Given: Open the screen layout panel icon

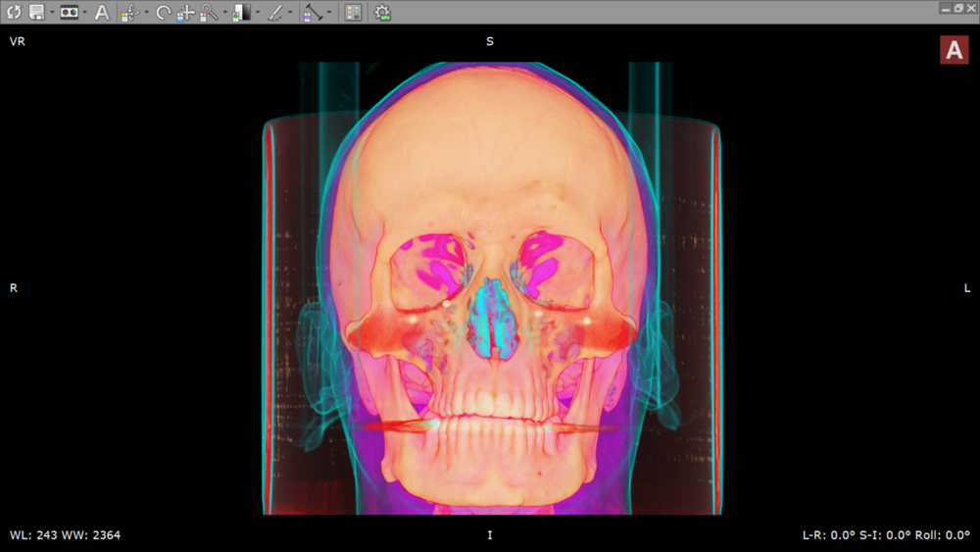Looking at the screenshot, I should coord(353,13).
